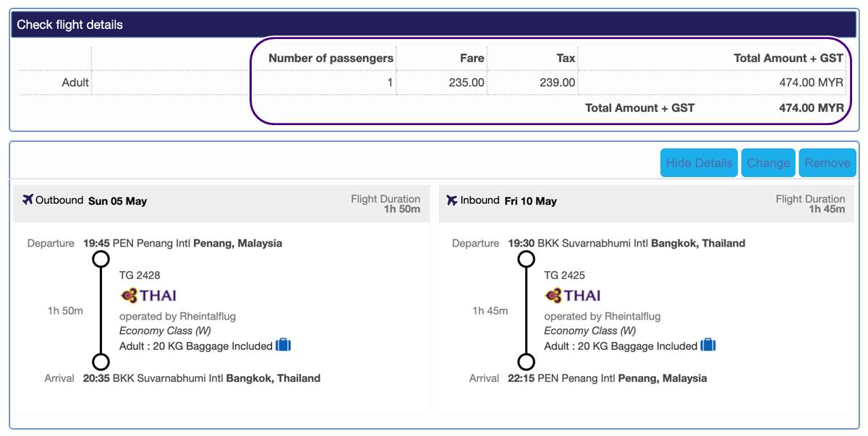Click the outbound baggage suitcase icon
Image resolution: width=868 pixels, height=436 pixels.
click(284, 346)
